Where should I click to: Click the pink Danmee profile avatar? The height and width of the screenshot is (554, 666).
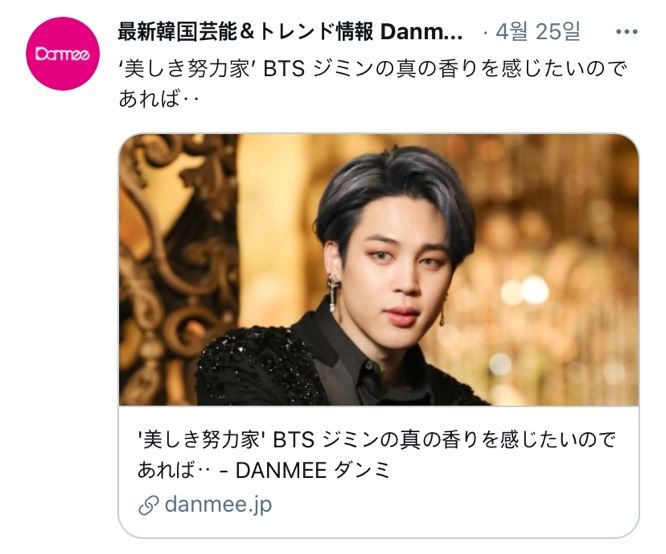click(63, 54)
